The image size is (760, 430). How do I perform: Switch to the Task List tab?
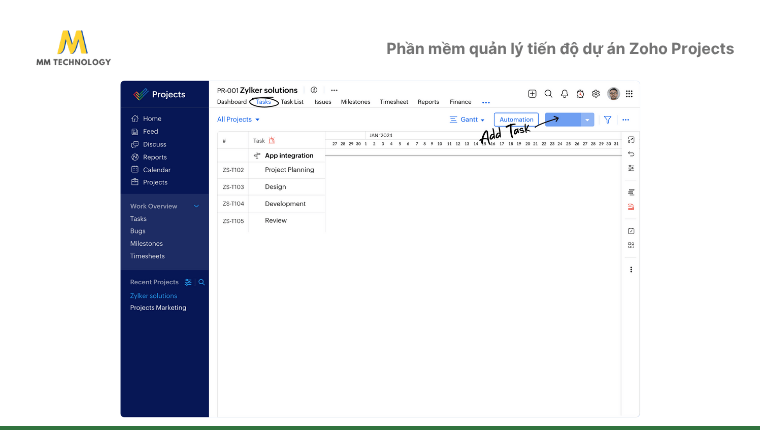(292, 102)
